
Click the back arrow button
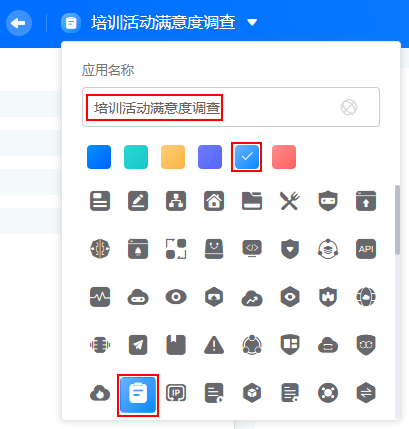click(x=19, y=23)
